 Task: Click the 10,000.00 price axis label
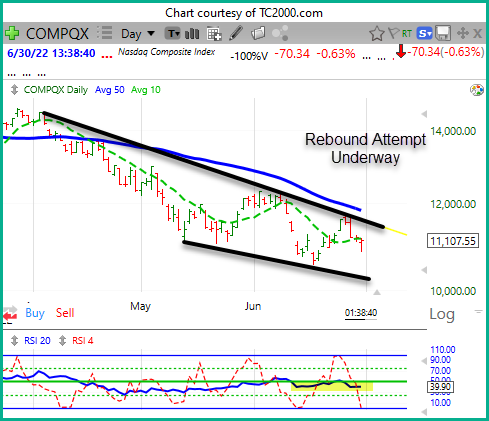point(453,291)
